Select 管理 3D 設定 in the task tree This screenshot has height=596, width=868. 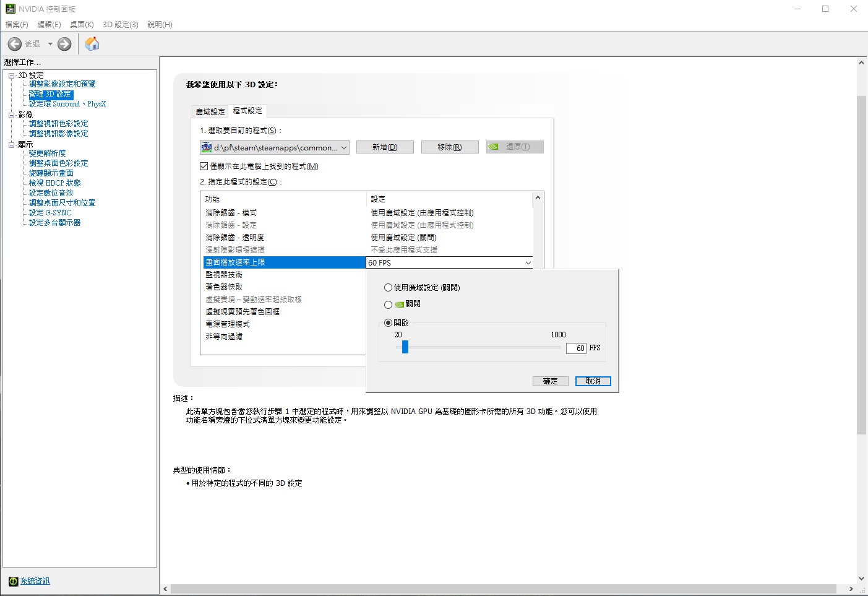[x=51, y=94]
